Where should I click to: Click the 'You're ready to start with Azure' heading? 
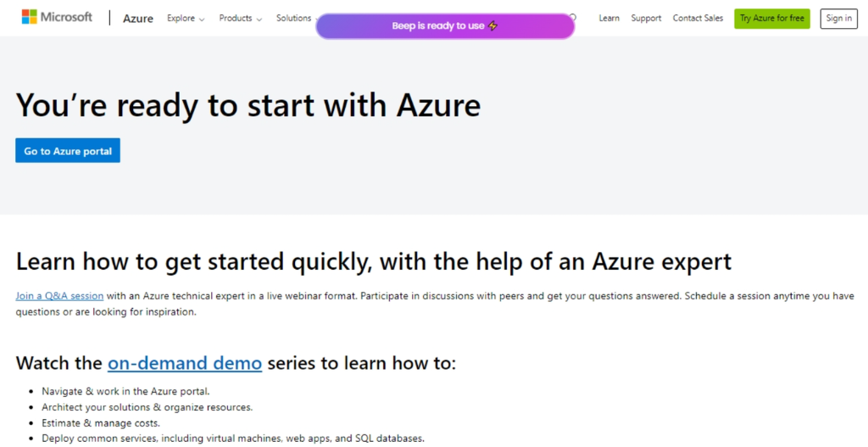[x=248, y=105]
